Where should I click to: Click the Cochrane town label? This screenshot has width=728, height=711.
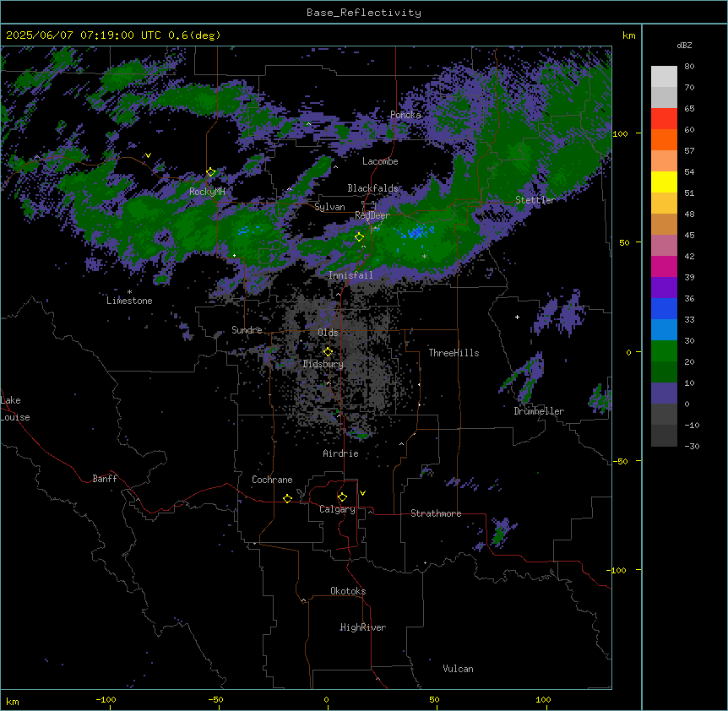(x=272, y=480)
